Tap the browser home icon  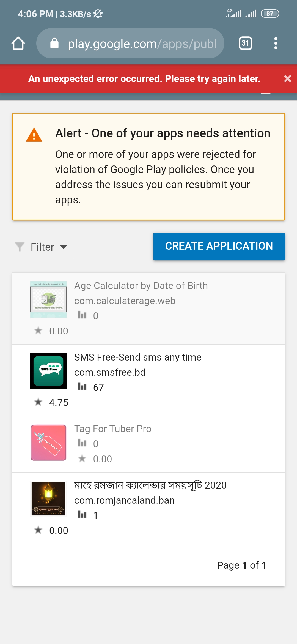pyautogui.click(x=18, y=43)
